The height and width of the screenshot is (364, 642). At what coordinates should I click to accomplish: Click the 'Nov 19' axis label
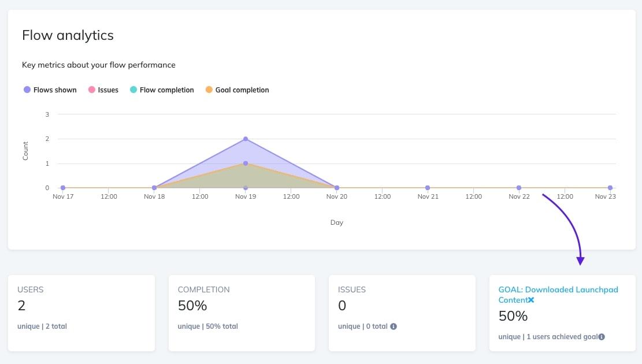246,196
